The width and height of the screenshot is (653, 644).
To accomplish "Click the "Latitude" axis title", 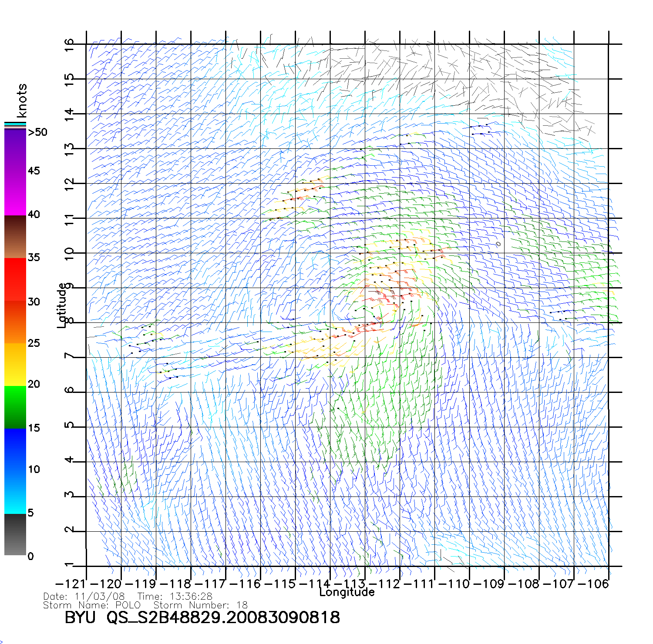I will coord(62,305).
